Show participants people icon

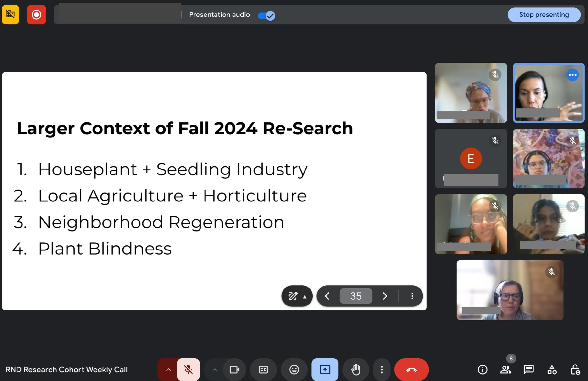tap(505, 369)
